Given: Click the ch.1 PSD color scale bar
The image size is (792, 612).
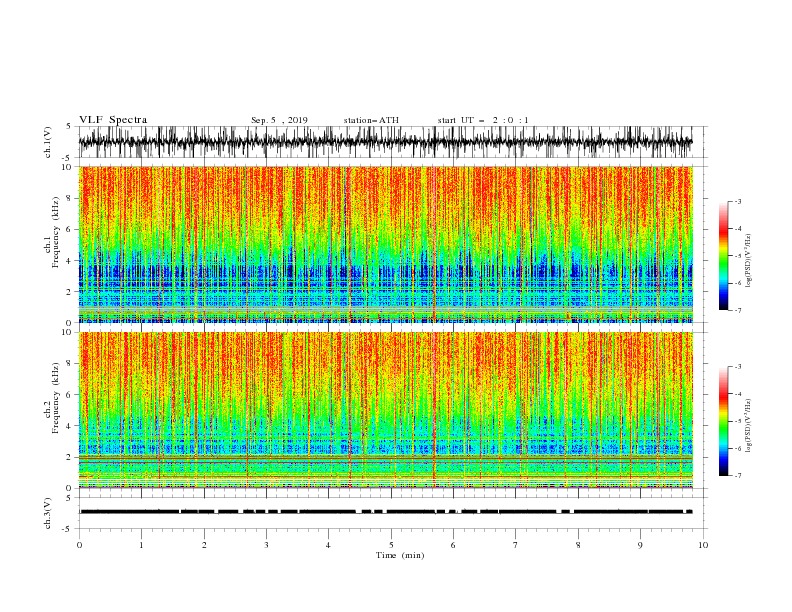Looking at the screenshot, I should point(723,256).
